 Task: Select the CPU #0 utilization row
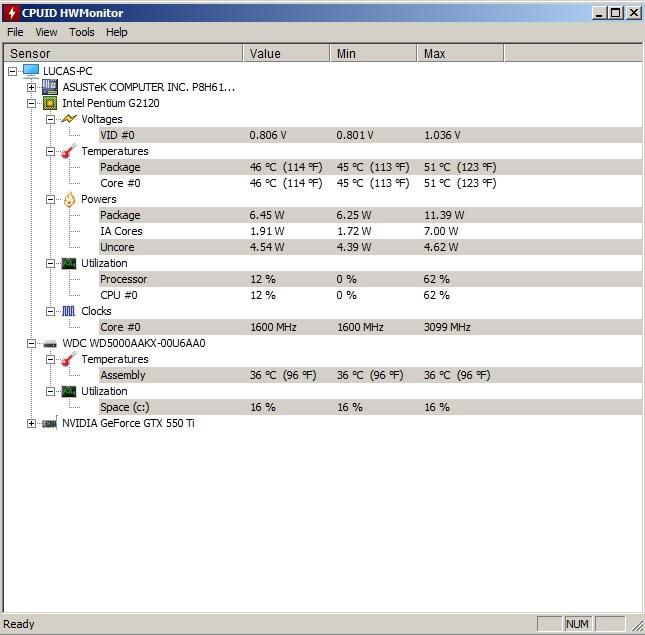370,295
